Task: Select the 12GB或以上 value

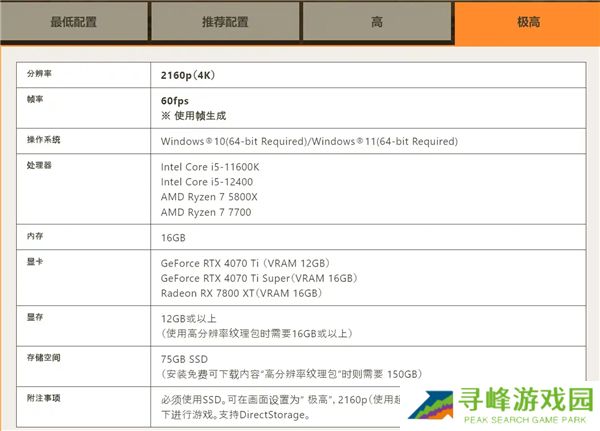Action: click(x=189, y=318)
